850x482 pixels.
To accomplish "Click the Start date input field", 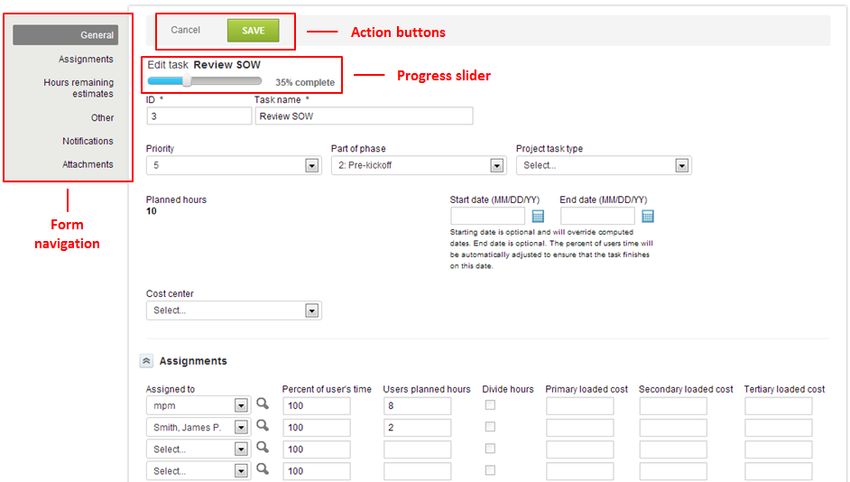I will tap(487, 216).
